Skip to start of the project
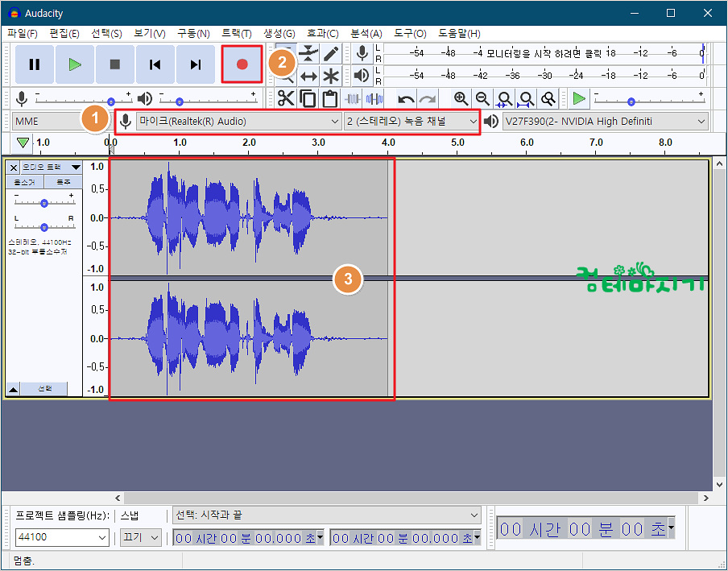The width and height of the screenshot is (728, 571). click(x=155, y=64)
